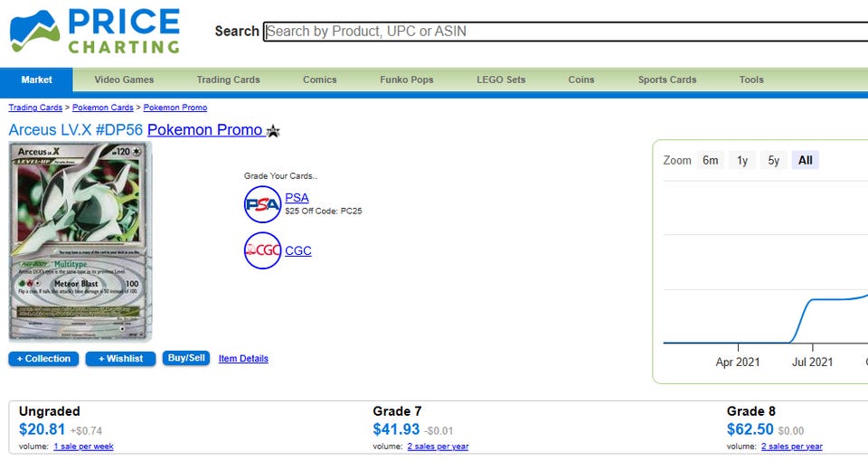868x461 pixels.
Task: Open the Video Games menu
Action: pos(124,80)
